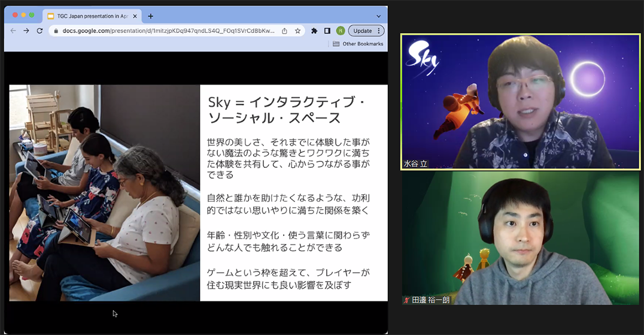Select the video tile of 水谷 立

tap(520, 102)
